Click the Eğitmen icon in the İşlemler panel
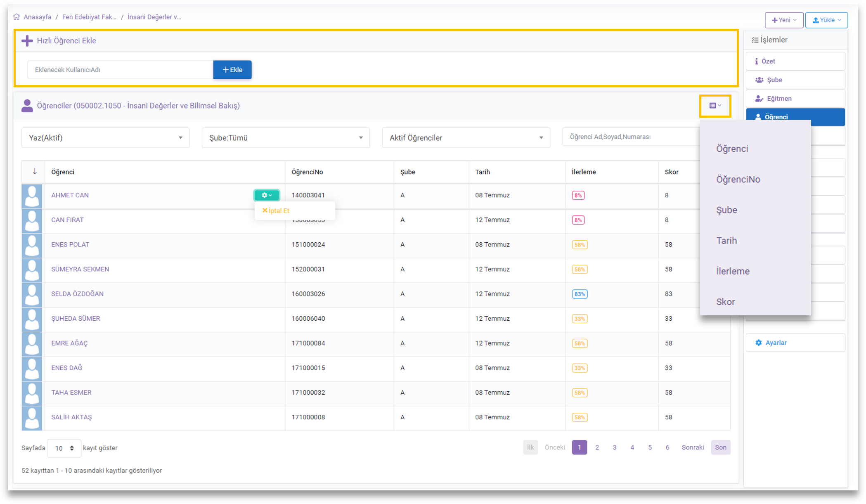 (759, 99)
